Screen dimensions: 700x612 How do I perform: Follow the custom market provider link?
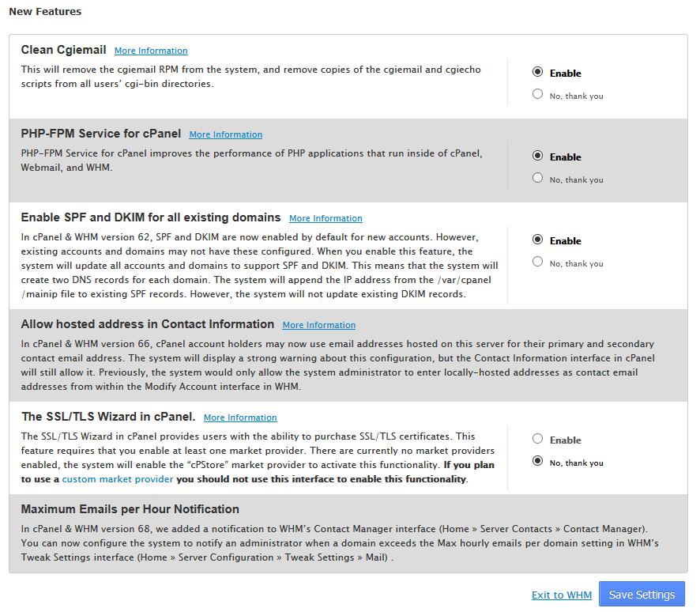tap(118, 479)
